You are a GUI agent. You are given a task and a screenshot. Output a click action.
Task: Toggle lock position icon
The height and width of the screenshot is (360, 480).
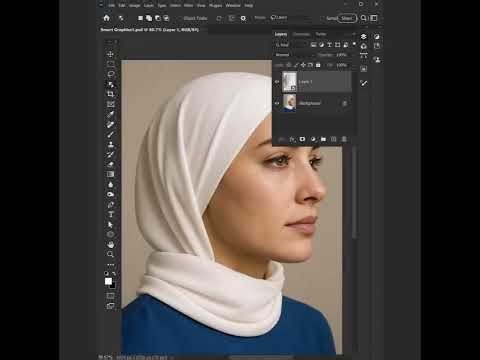(303, 65)
